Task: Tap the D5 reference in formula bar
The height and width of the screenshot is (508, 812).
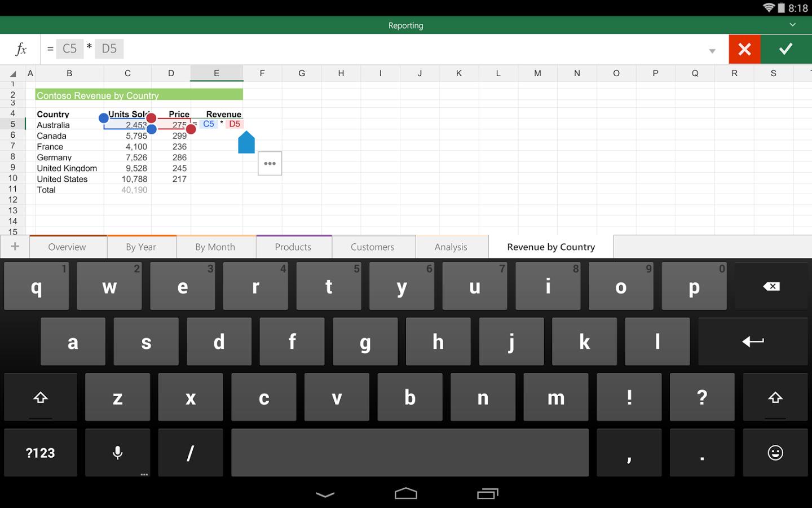Action: coord(109,49)
